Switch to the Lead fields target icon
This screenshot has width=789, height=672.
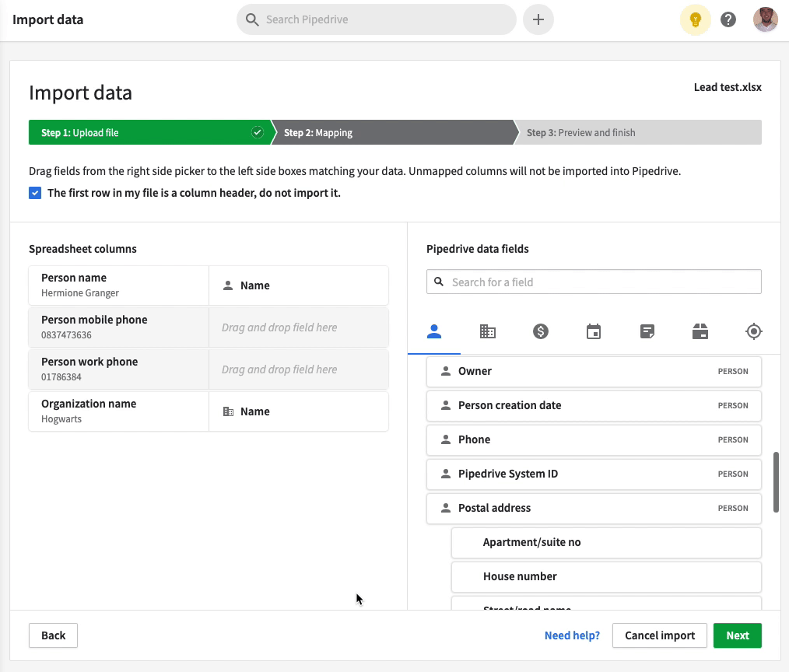[753, 331]
